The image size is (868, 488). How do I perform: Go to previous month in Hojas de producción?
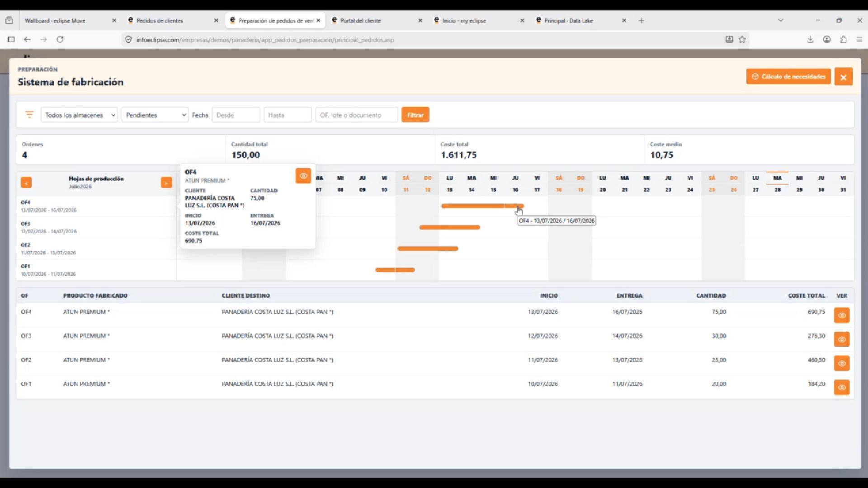click(x=27, y=183)
